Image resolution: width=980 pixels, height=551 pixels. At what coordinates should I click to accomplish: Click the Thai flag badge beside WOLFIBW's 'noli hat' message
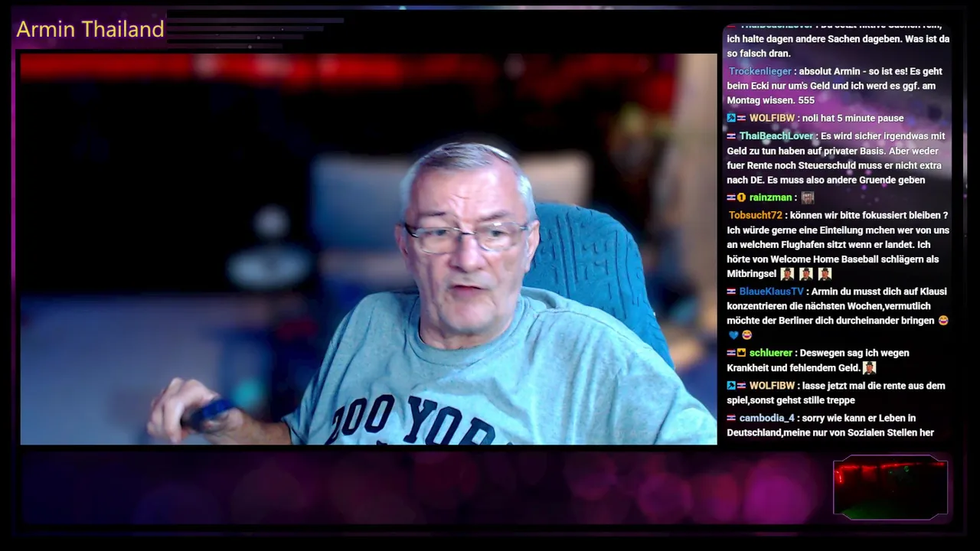pyautogui.click(x=741, y=119)
